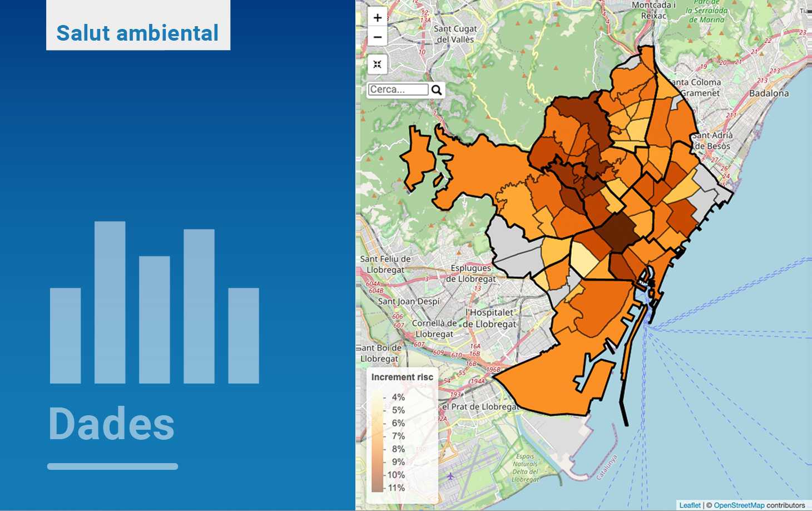Open the OpenStreetMap attribution link
This screenshot has width=812, height=511.
[x=739, y=505]
